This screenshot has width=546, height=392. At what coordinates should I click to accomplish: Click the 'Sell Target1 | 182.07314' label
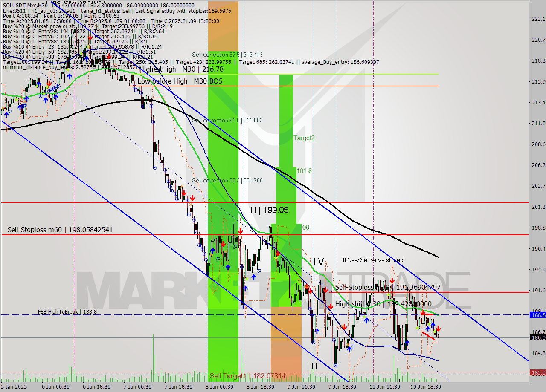tap(248, 376)
